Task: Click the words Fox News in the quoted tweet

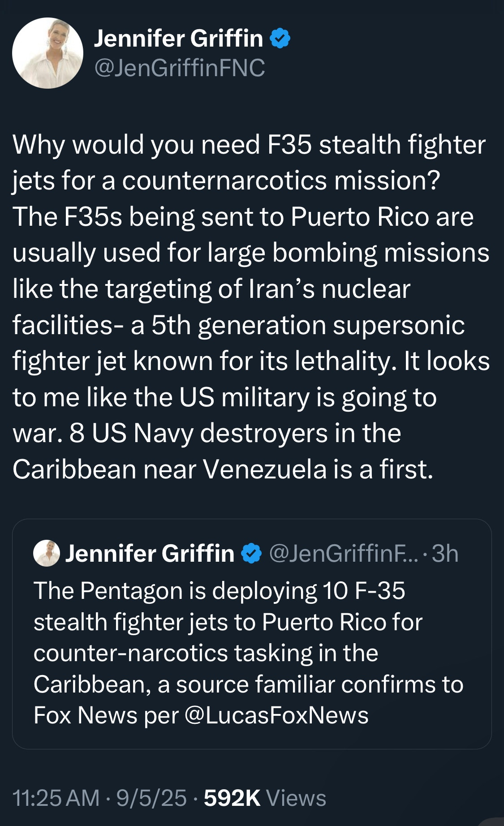Action: pyautogui.click(x=85, y=715)
